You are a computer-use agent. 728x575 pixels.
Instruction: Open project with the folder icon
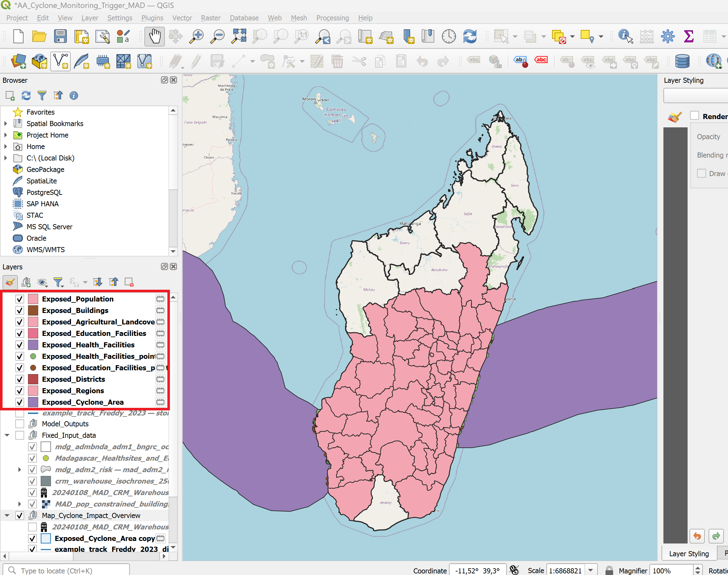39,36
